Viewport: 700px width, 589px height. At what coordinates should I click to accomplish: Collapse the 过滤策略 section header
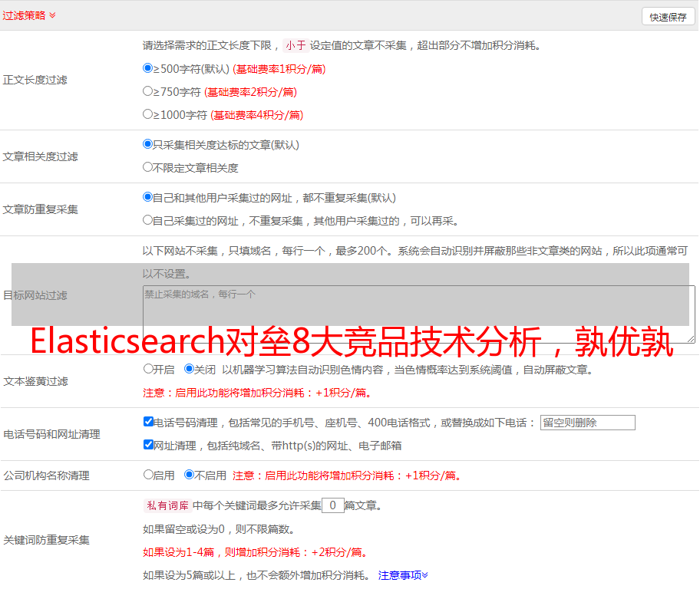[29, 15]
